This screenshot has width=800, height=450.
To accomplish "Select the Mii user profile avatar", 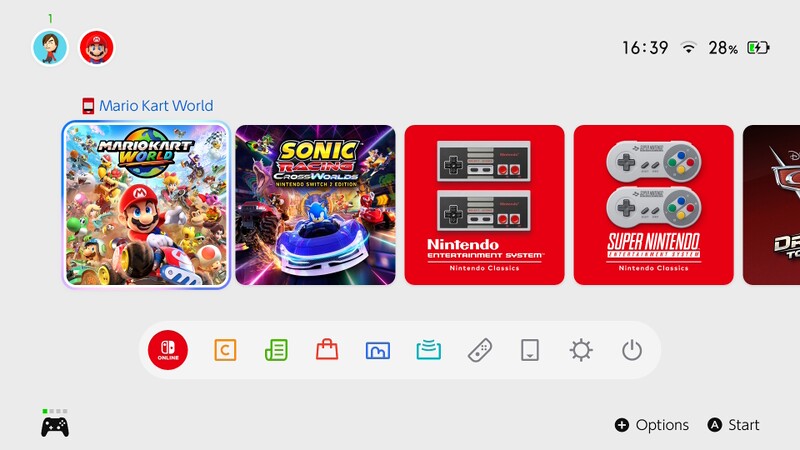I will click(50, 47).
